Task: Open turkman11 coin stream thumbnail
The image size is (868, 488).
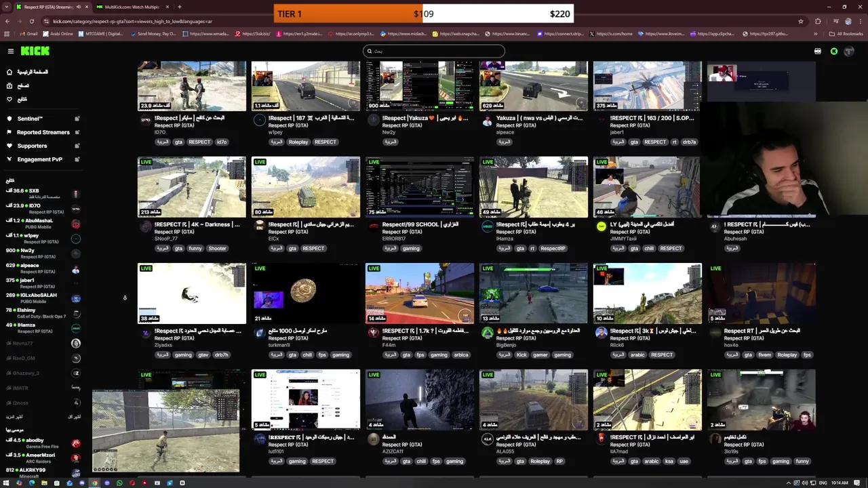Action: (x=306, y=293)
